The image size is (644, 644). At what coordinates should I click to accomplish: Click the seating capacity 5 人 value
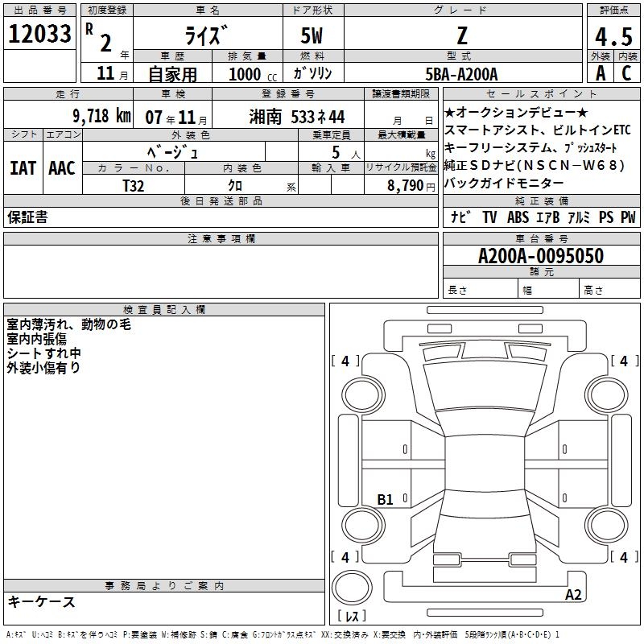point(345,153)
